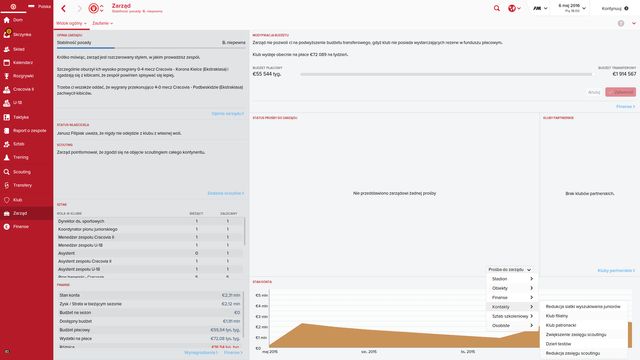
Task: Click the Koordynator pionu juniorskiego row
Action: 150,229
